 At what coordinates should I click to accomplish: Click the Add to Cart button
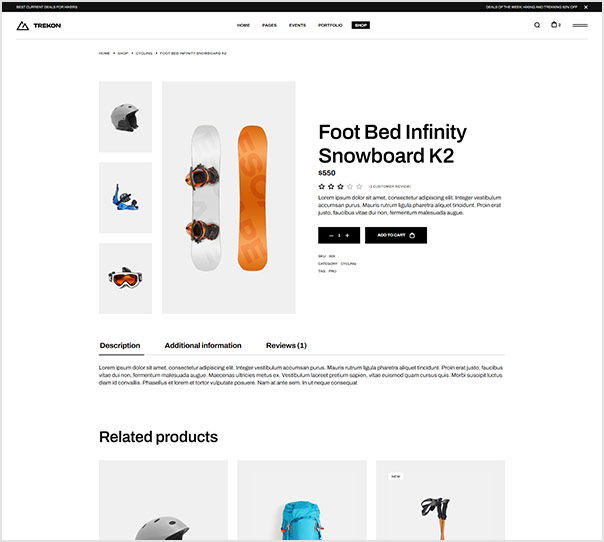(x=395, y=235)
